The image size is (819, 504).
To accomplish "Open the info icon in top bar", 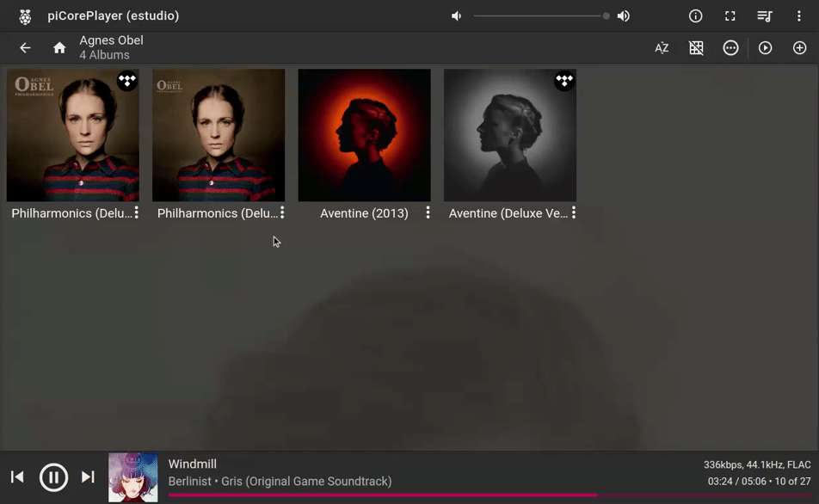I will coord(695,16).
